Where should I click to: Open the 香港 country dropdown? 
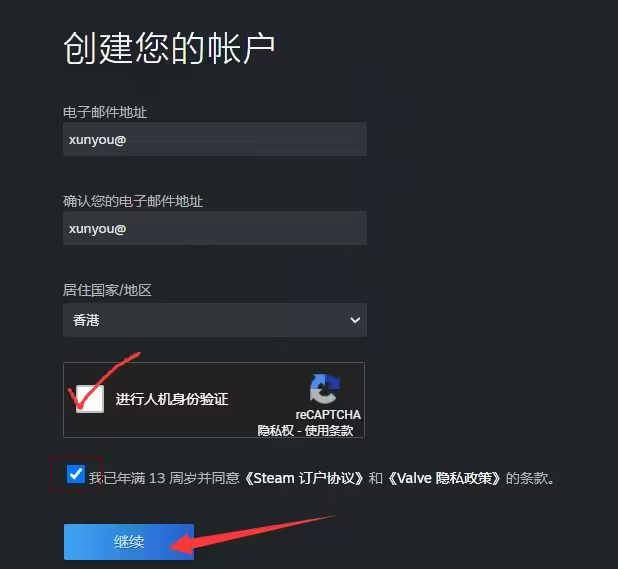(215, 320)
